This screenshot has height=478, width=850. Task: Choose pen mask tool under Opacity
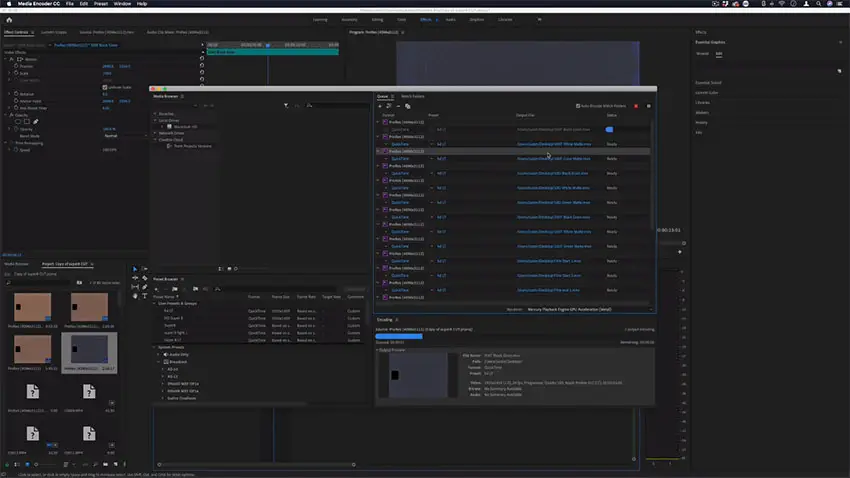point(36,122)
